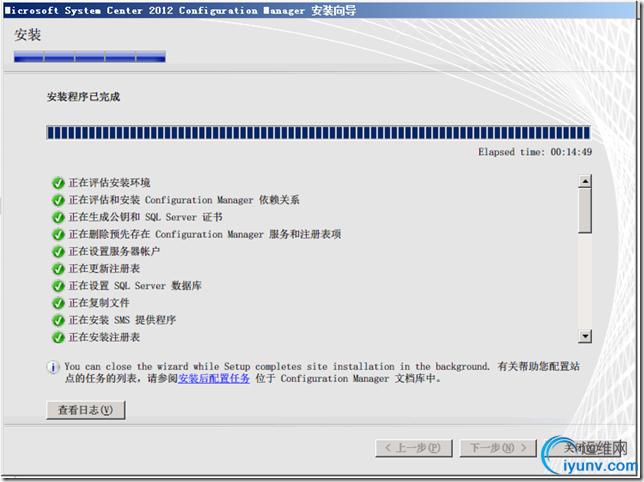Click check icon beside SMS 提供程序 step
The image size is (644, 482).
tap(58, 320)
